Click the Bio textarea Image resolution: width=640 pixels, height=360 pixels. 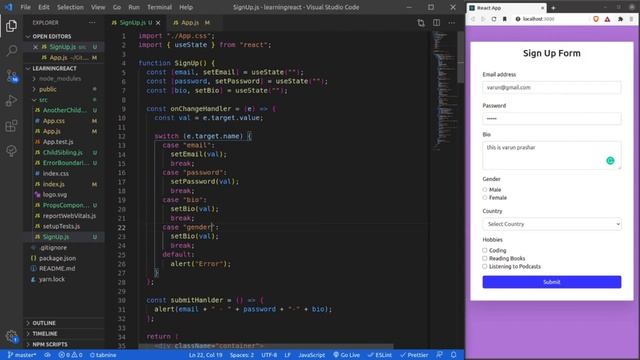tap(552, 155)
